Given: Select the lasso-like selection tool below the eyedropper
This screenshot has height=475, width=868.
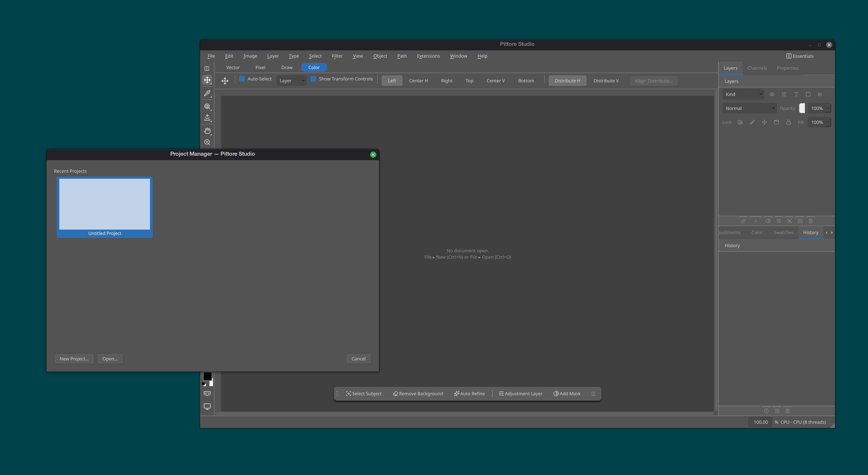Looking at the screenshot, I should click(x=207, y=106).
